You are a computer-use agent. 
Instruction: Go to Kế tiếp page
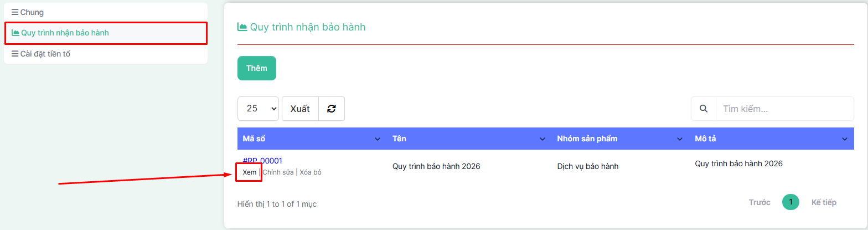(x=824, y=202)
